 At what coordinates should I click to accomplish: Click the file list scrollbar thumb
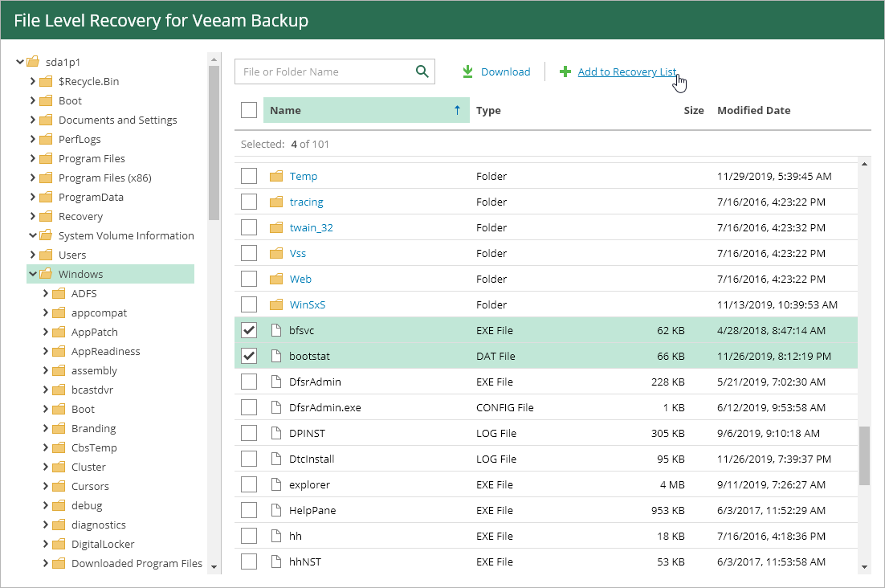(x=864, y=456)
